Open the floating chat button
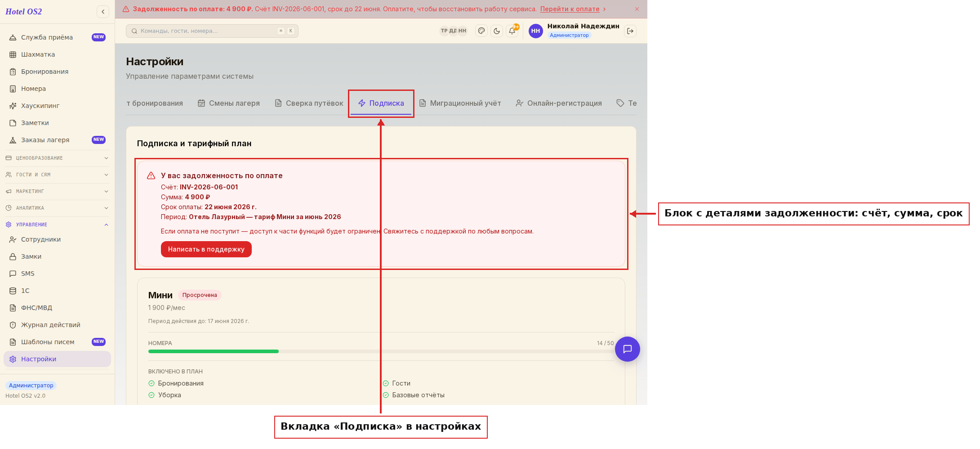Screen dimensions: 980x449 628,349
